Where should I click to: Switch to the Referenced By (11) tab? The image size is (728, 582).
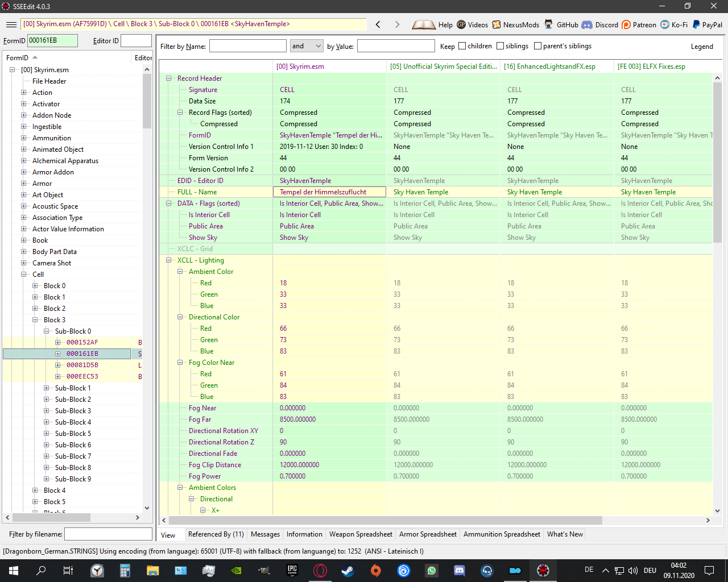click(x=216, y=534)
